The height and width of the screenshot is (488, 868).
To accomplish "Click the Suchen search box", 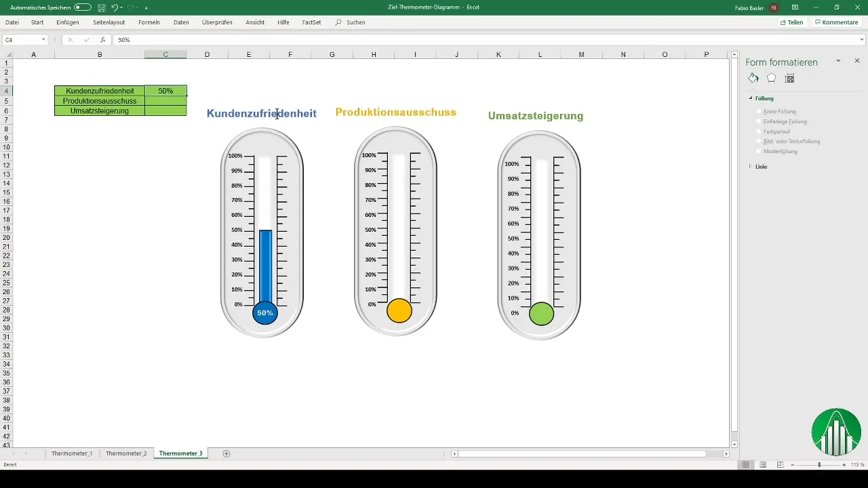I will coord(351,22).
